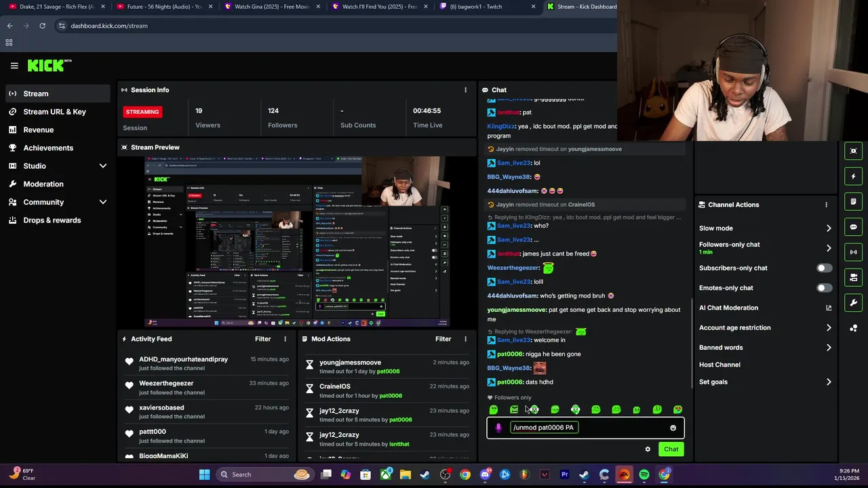
Task: Toggle Emotes-only chat switch
Action: coord(824,288)
